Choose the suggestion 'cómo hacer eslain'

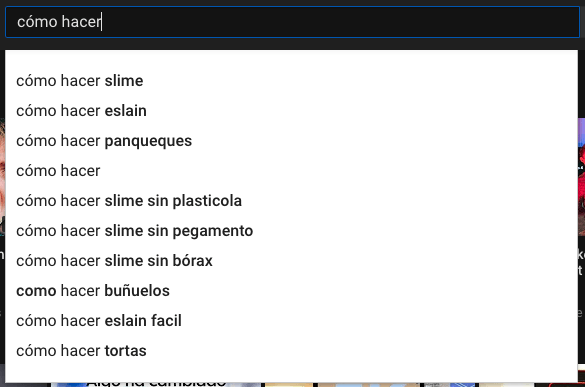click(291, 111)
